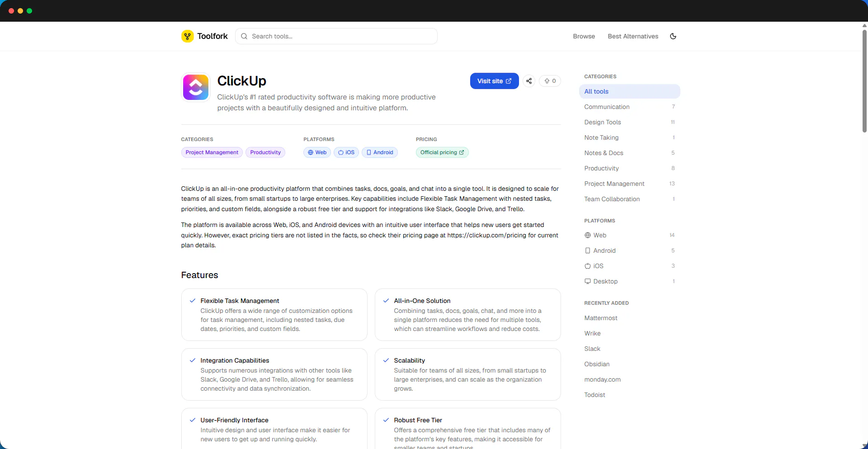Click the apple icon beside sidebar iOS
The image size is (868, 449).
(588, 266)
